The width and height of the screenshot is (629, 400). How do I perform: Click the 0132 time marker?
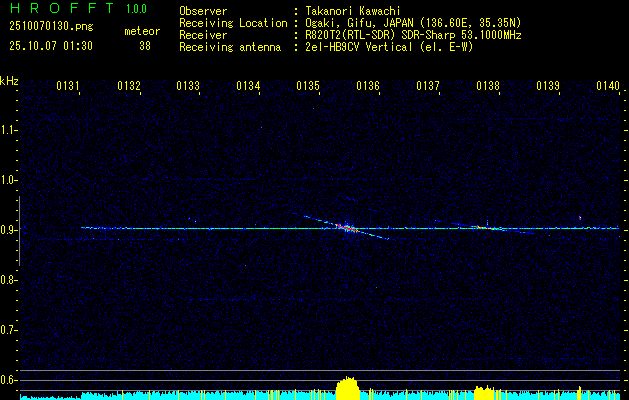(129, 86)
